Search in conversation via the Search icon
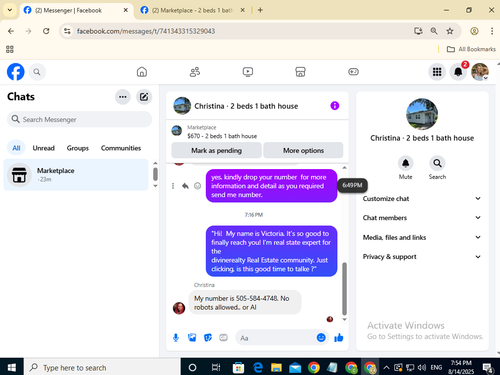Screen dimensions: 500x375 pos(437,163)
